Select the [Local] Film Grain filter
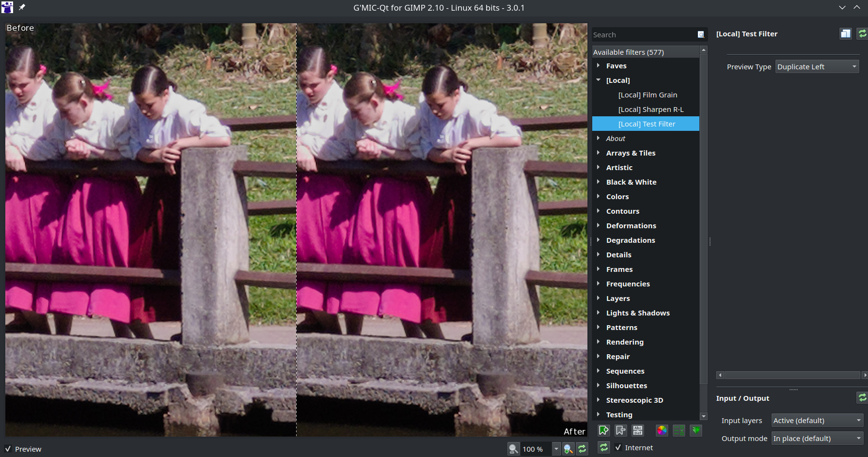Viewport: 868px width, 457px height. coord(647,95)
